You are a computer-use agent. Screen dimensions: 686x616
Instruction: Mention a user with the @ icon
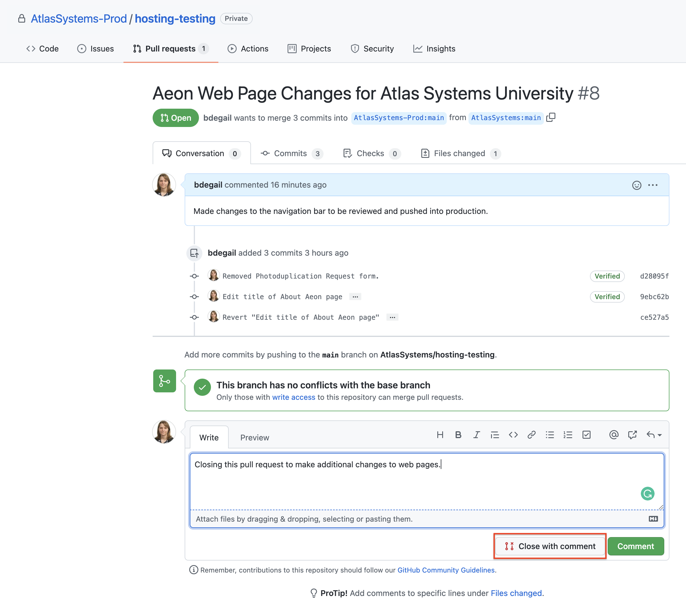pos(614,435)
